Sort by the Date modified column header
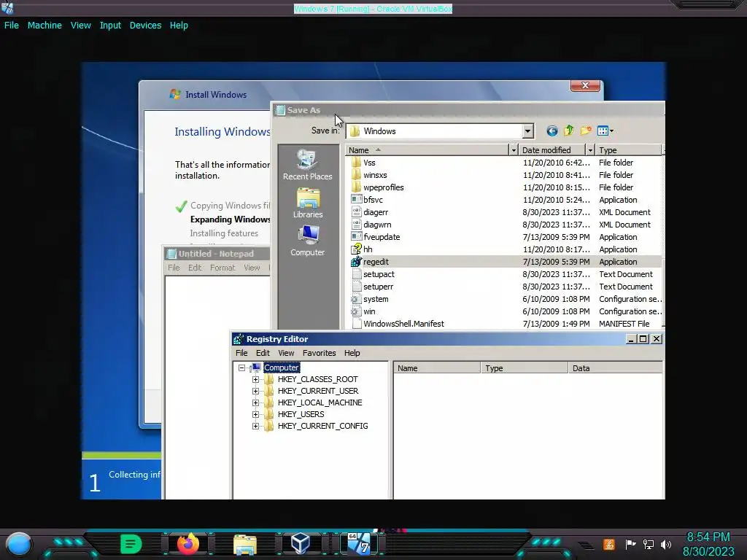747x560 pixels. [551, 150]
